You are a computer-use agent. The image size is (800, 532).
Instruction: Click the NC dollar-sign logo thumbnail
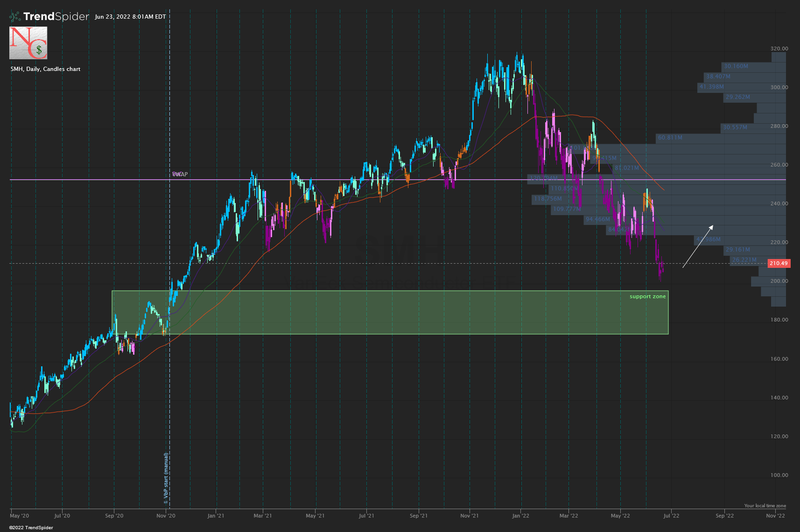pyautogui.click(x=28, y=43)
